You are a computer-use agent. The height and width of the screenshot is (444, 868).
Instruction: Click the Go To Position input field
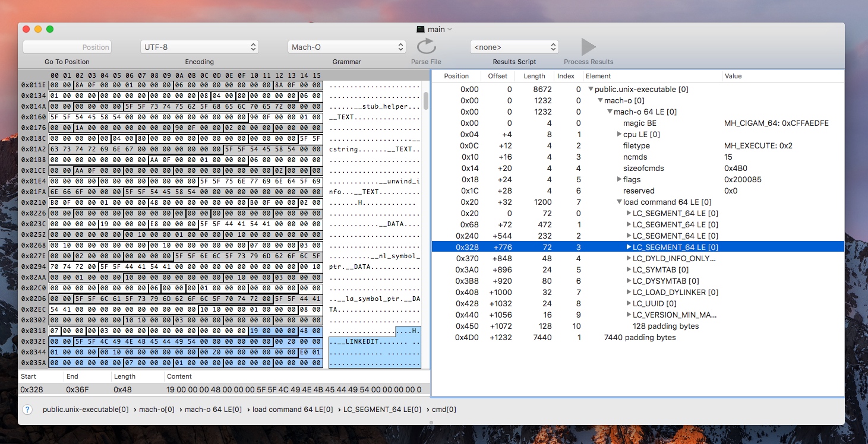pyautogui.click(x=67, y=47)
